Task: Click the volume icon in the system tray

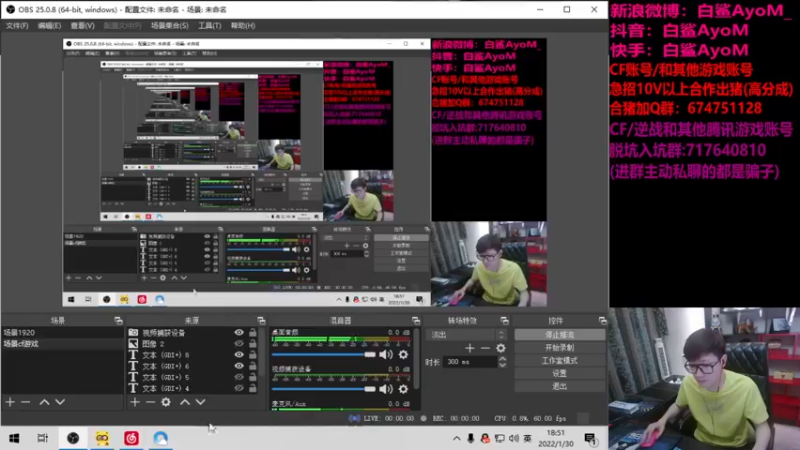Action: pyautogui.click(x=513, y=438)
